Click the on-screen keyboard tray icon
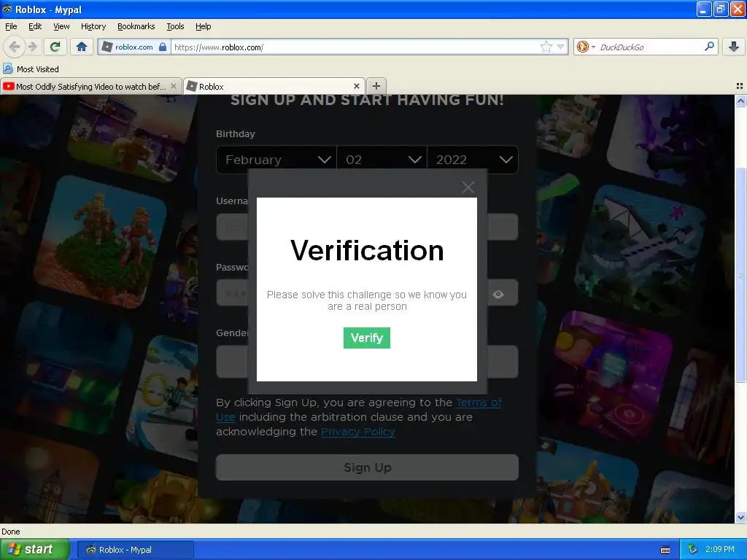Screen dimensions: 747x560 tap(665, 550)
